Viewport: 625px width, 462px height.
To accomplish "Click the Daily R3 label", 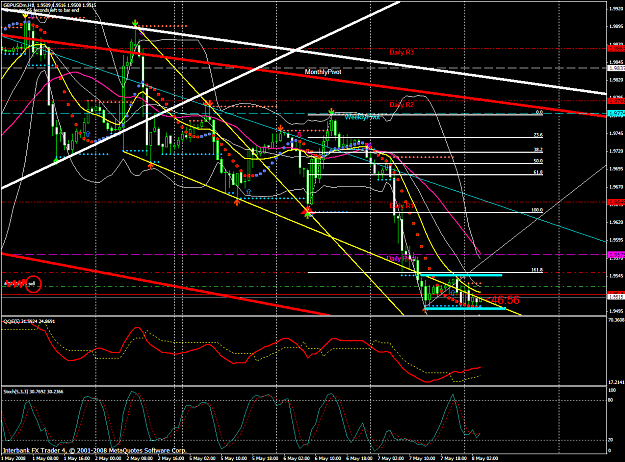I will coord(401,52).
